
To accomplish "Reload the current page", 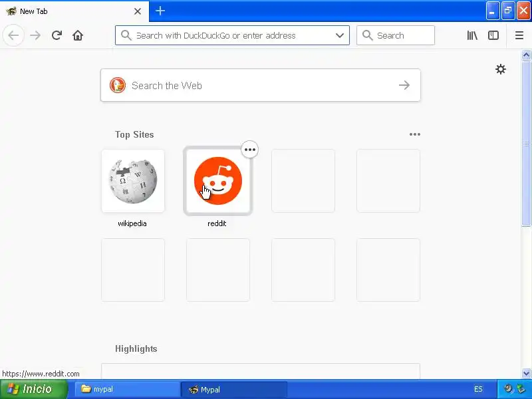I will (x=57, y=35).
